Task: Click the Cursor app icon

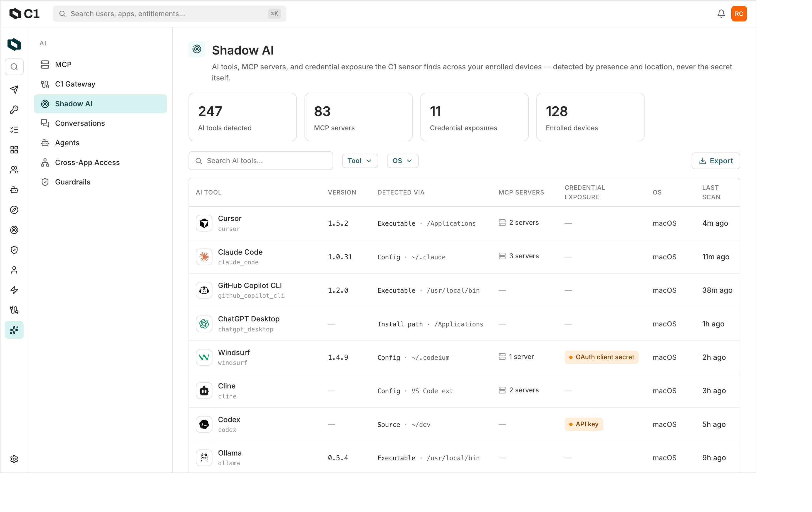Action: pyautogui.click(x=204, y=223)
